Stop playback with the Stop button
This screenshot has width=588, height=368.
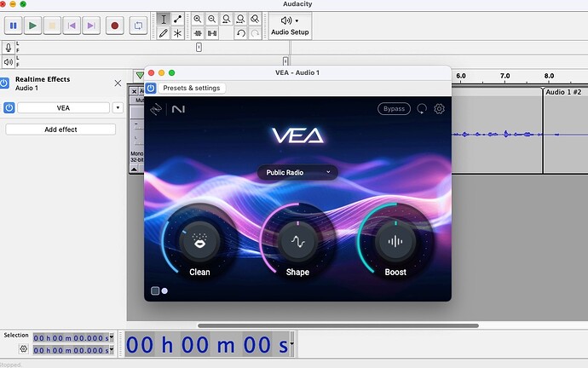point(52,26)
